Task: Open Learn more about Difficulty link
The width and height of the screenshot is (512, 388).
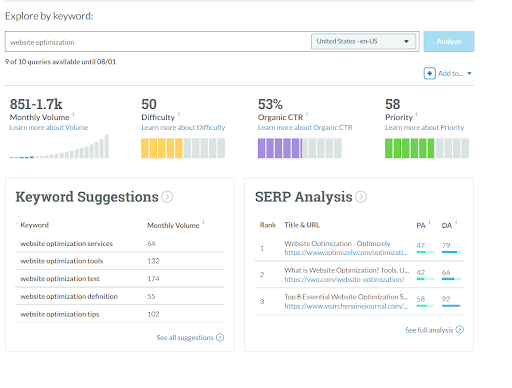Action: point(183,127)
